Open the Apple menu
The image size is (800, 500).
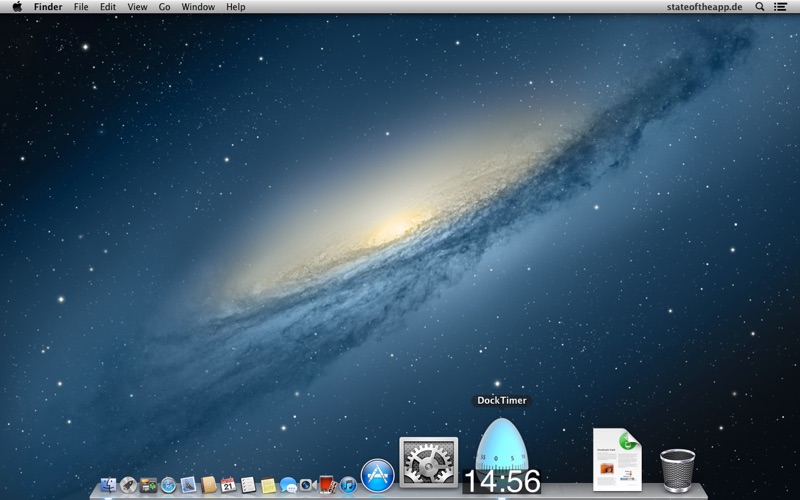17,7
